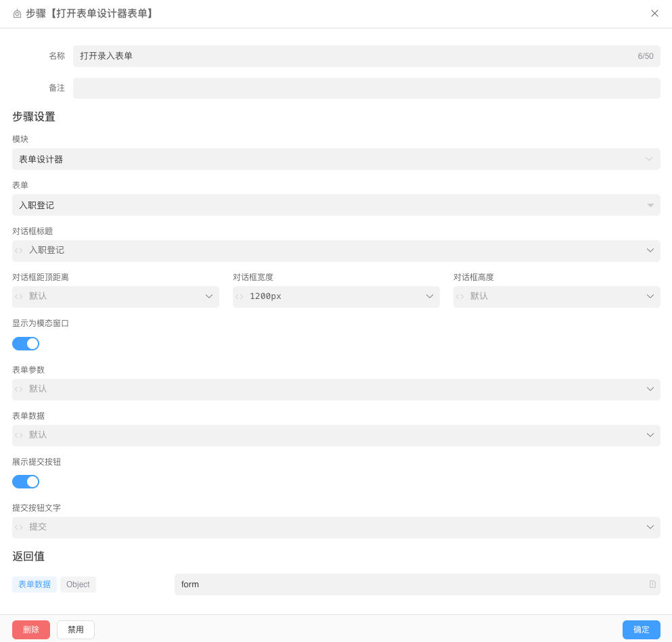Click the 表单数据 return value tag
The height and width of the screenshot is (642, 672).
click(35, 584)
